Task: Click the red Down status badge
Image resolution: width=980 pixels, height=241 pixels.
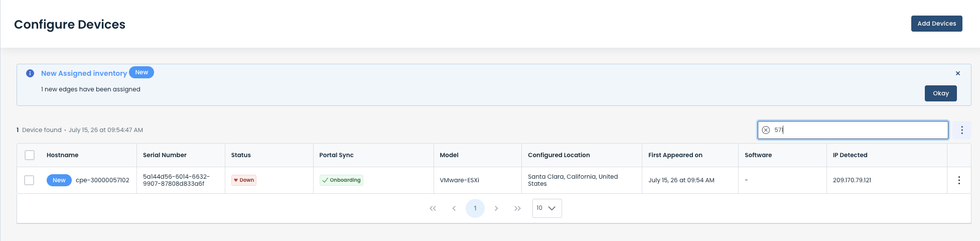Action: [244, 180]
